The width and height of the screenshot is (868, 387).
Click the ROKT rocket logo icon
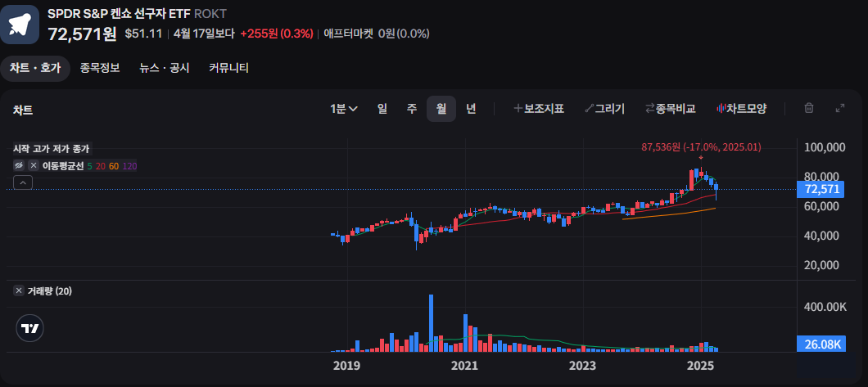click(20, 25)
